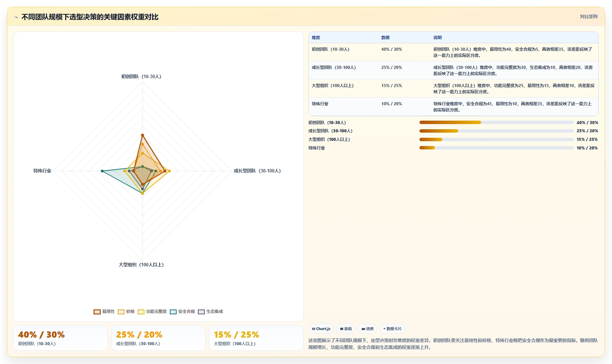Screen dimensions: 612x364
Task: Click the Chart.js tag chip
Action: coord(321,329)
